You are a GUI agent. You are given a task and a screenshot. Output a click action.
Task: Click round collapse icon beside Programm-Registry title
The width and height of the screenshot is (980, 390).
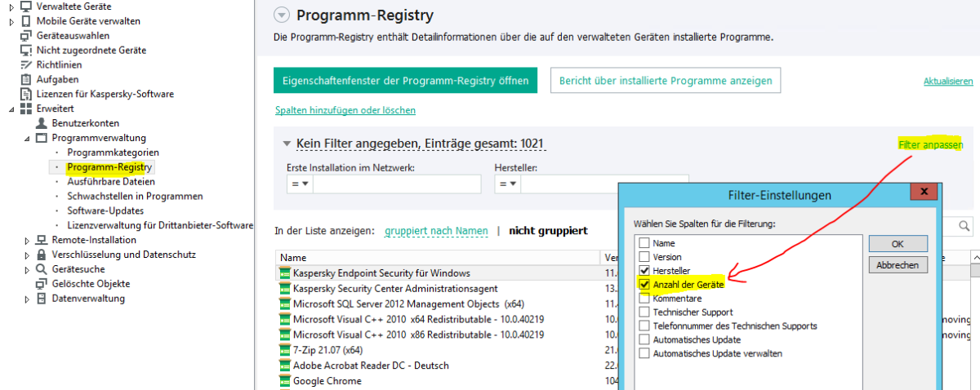282,15
